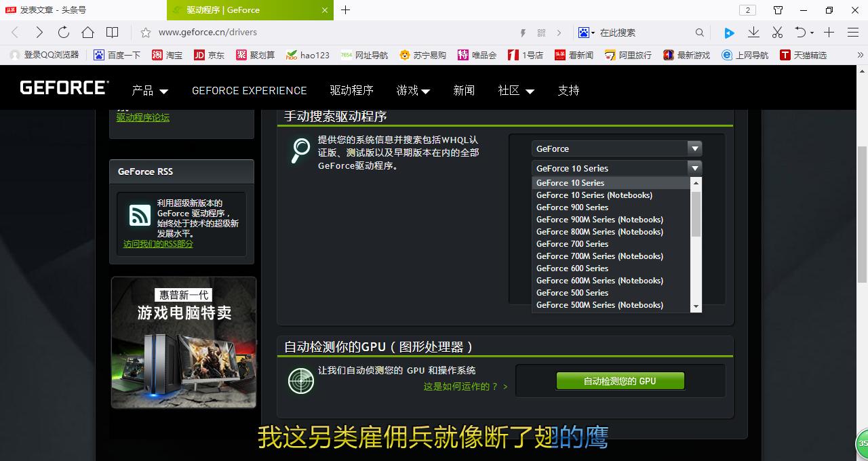The width and height of the screenshot is (868, 461).
Task: Click the 在此搜索 search box
Action: coord(644,33)
